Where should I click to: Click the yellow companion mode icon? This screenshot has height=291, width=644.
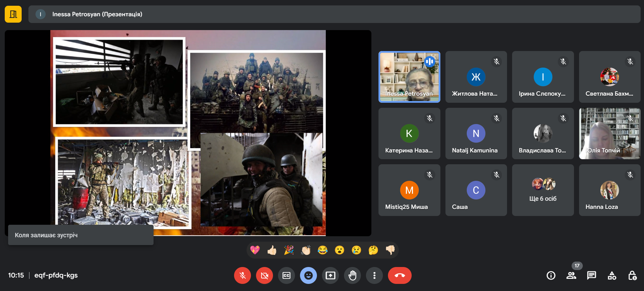[x=13, y=14]
